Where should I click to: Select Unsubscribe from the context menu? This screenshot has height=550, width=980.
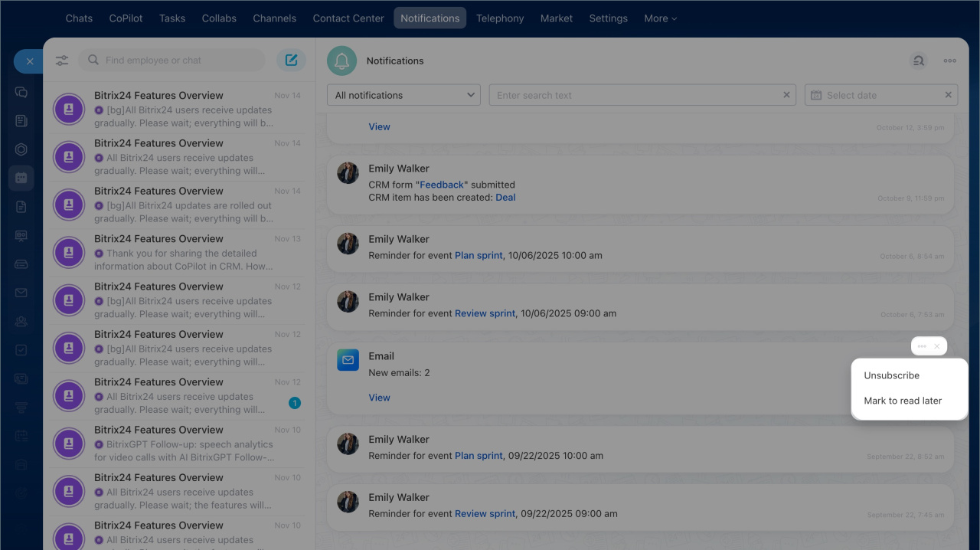(x=891, y=375)
